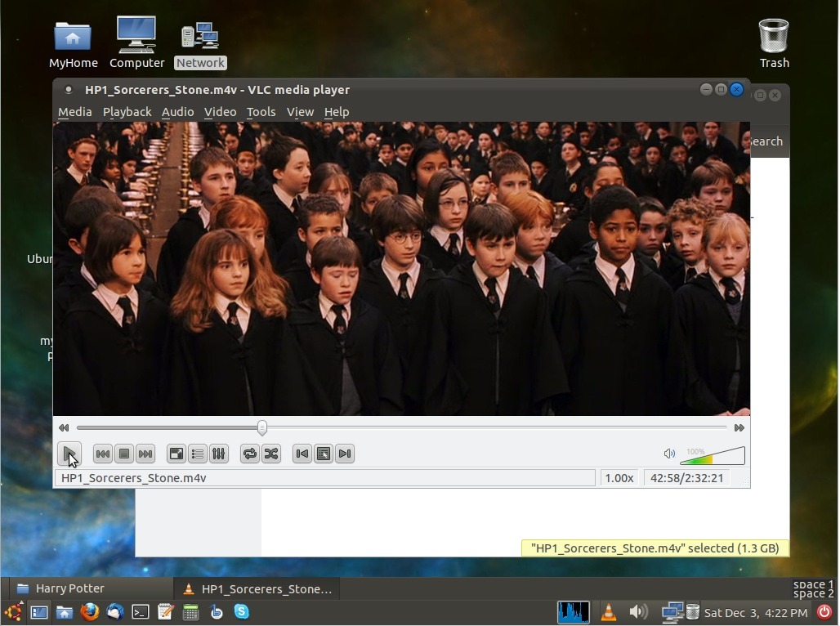Open the Video menu
The height and width of the screenshot is (626, 840).
(x=220, y=112)
